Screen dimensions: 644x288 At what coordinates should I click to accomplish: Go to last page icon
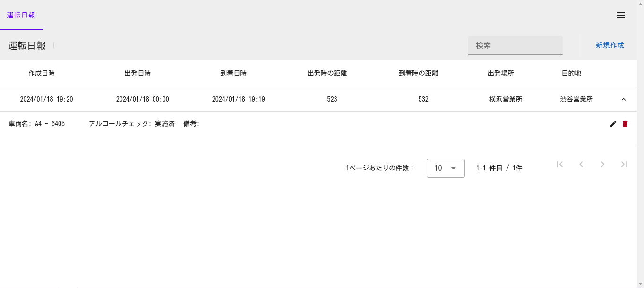click(x=624, y=164)
